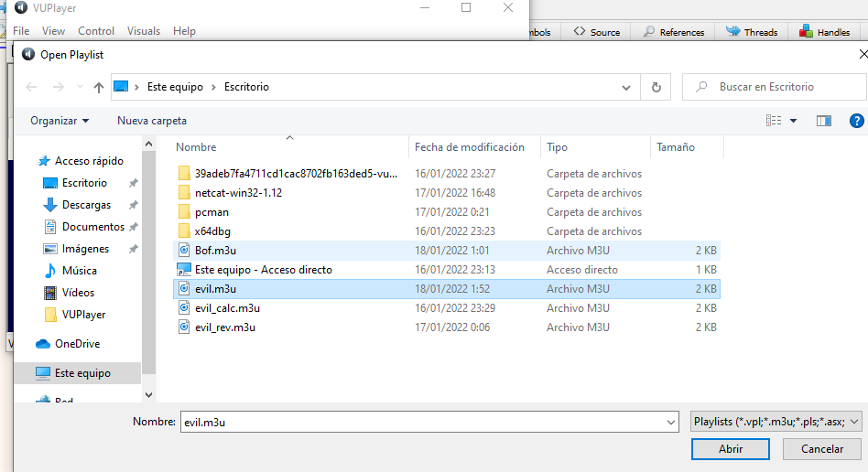Click Este equipo breadcrumb in address bar
The image size is (868, 472).
(x=175, y=87)
